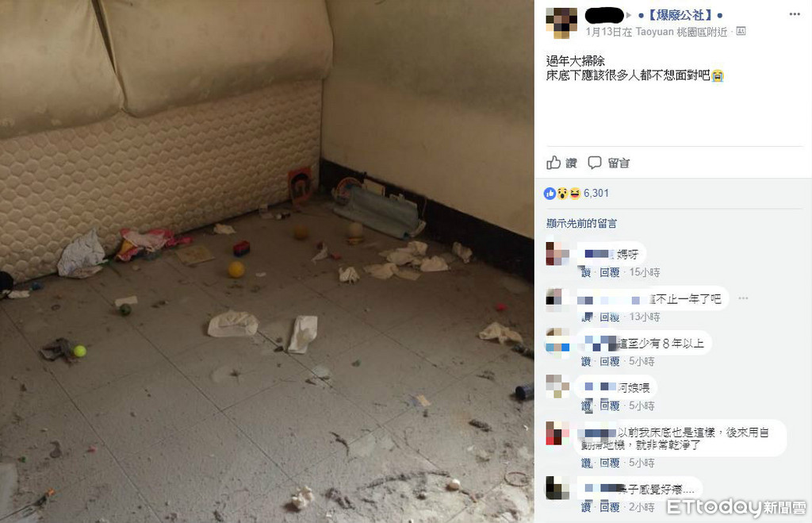Click the audience privacy icon after the location
812x523 pixels.
[x=741, y=32]
